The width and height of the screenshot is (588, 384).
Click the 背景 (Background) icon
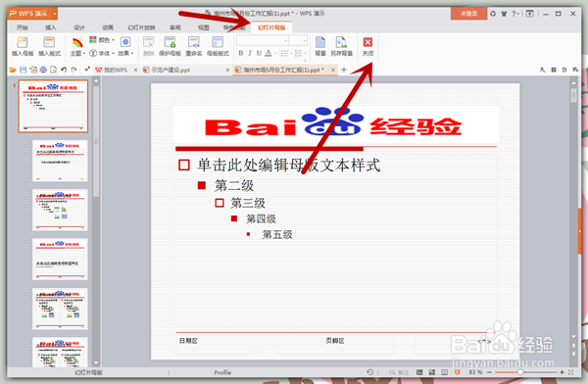[x=320, y=46]
